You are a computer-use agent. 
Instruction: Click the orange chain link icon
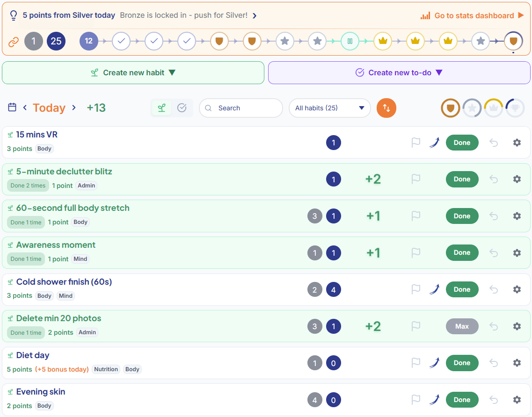pos(13,41)
